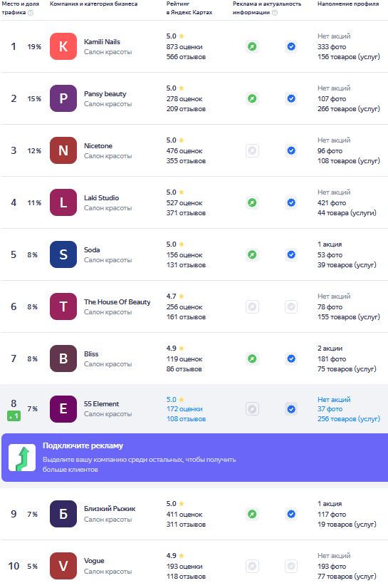This screenshot has width=388, height=588.
Task: Select the Laki Studio company name
Action: pyautogui.click(x=102, y=197)
